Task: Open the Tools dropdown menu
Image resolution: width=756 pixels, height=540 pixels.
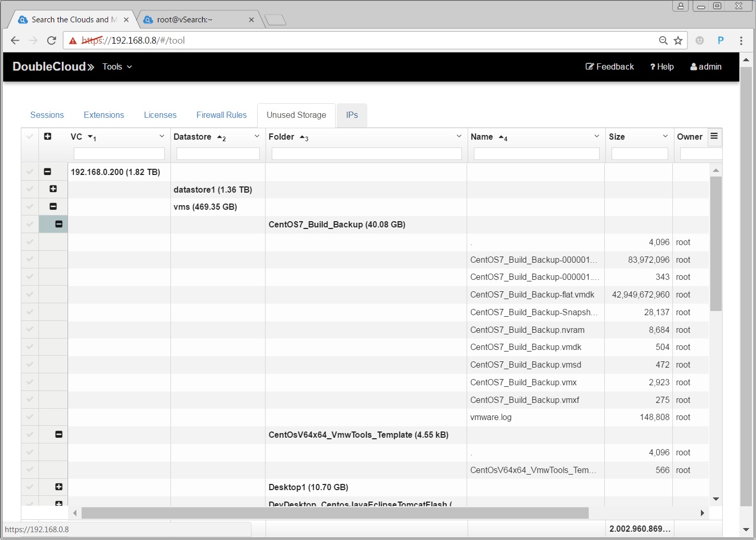Action: (117, 67)
